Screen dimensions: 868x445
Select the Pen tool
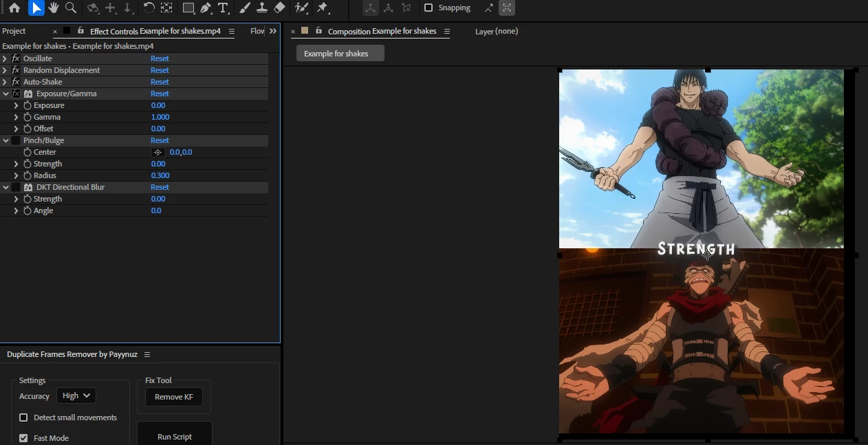tap(206, 8)
